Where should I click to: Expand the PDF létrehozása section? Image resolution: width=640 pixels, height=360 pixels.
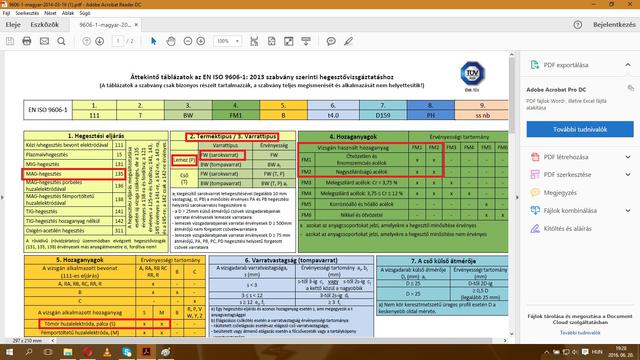click(x=628, y=157)
